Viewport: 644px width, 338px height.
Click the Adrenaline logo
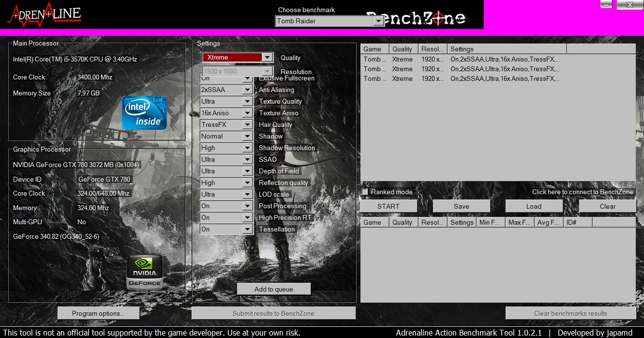(45, 15)
